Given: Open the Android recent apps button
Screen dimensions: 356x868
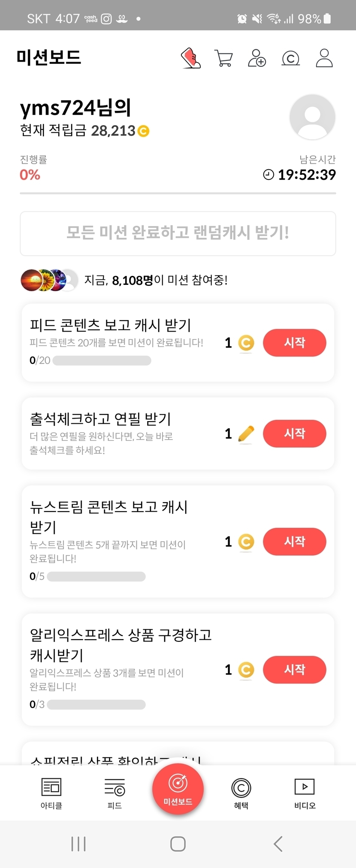Looking at the screenshot, I should click(78, 844).
